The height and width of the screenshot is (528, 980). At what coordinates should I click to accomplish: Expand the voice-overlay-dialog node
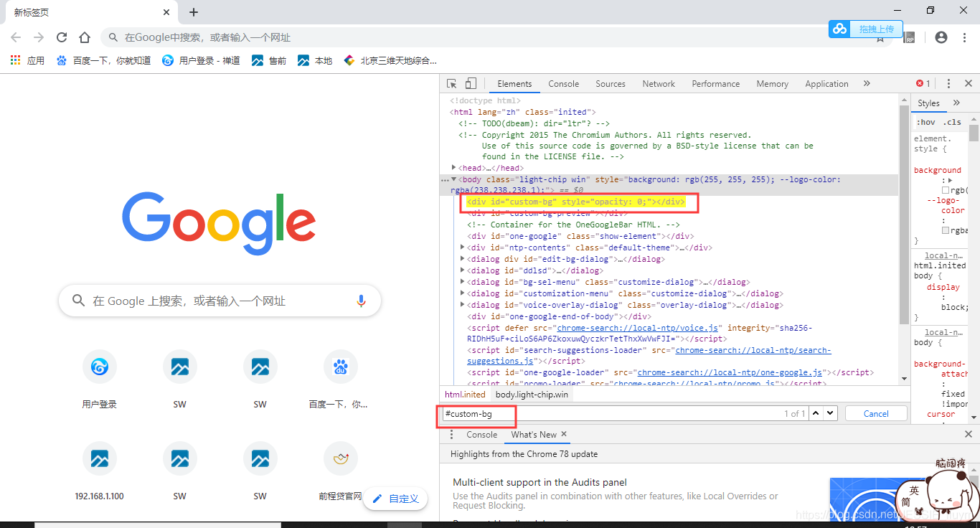pyautogui.click(x=463, y=305)
